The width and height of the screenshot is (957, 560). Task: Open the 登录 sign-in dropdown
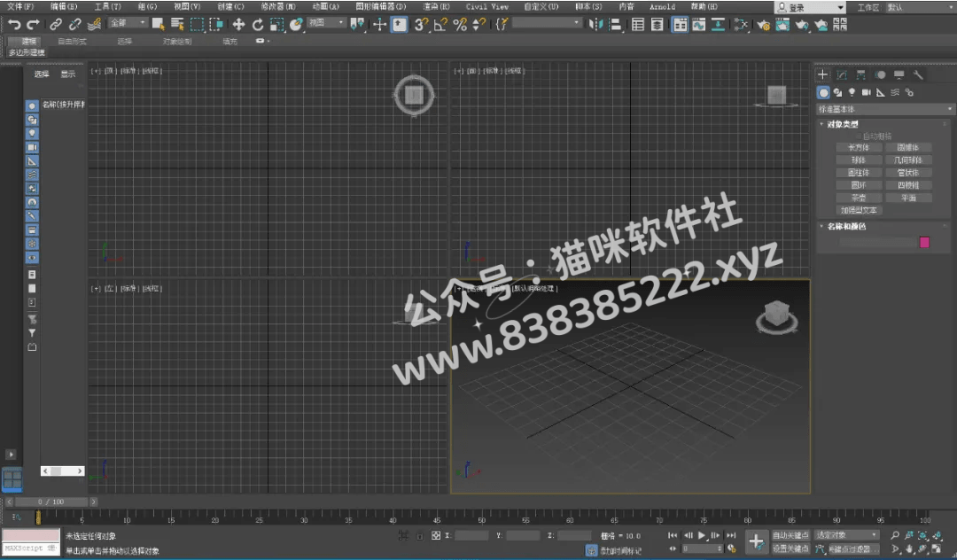[x=810, y=7]
